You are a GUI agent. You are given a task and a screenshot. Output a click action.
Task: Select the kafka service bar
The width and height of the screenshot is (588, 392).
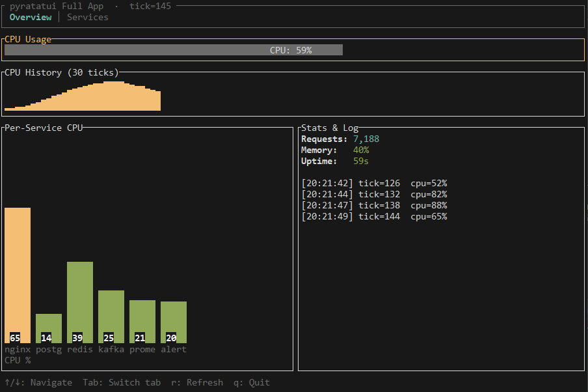click(111, 316)
